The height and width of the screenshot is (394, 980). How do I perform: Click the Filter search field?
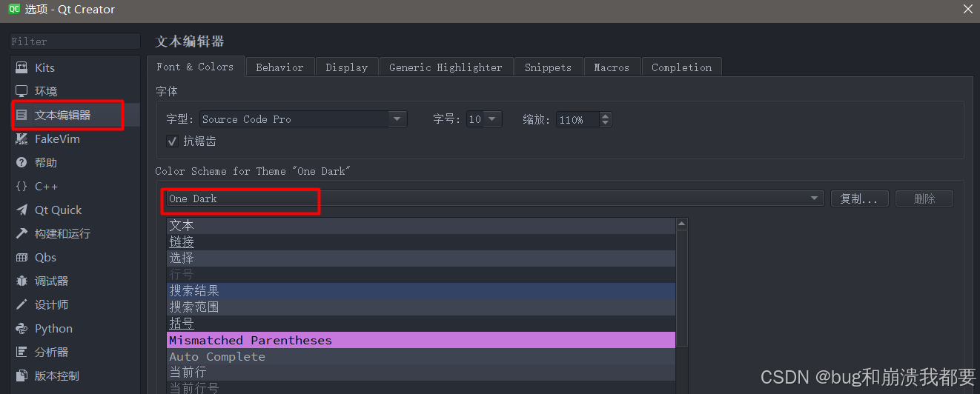75,41
